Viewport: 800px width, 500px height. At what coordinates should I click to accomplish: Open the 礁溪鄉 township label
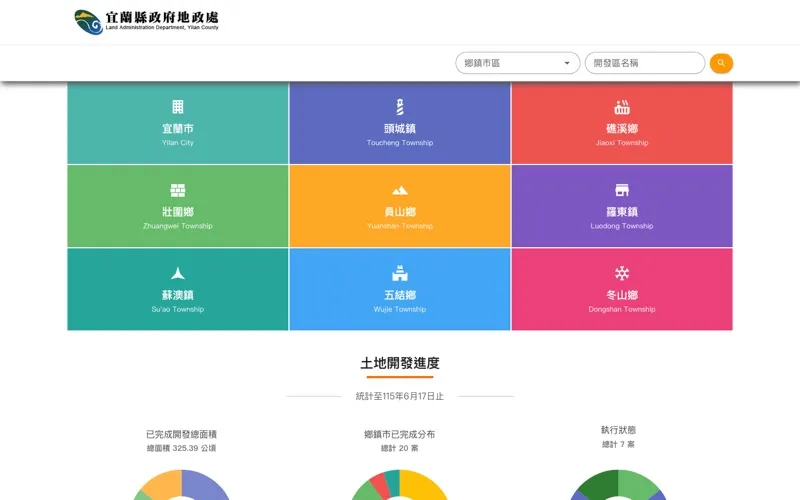click(622, 129)
